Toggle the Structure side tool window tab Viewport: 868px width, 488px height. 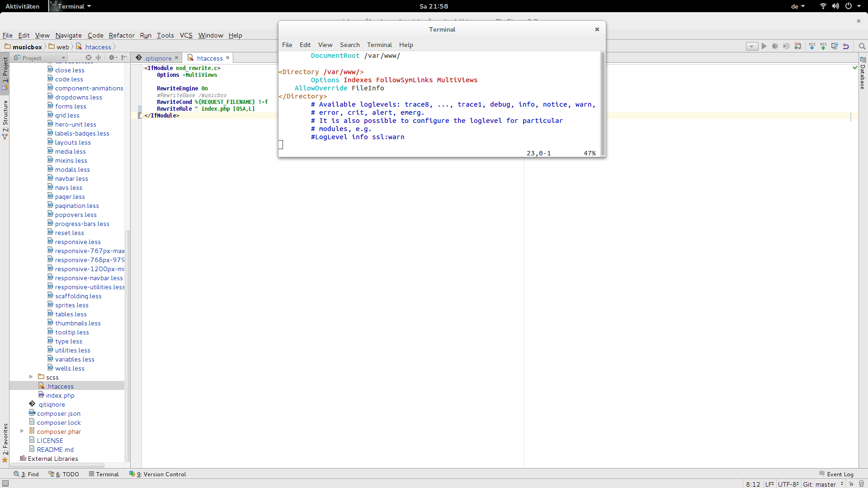[5, 119]
